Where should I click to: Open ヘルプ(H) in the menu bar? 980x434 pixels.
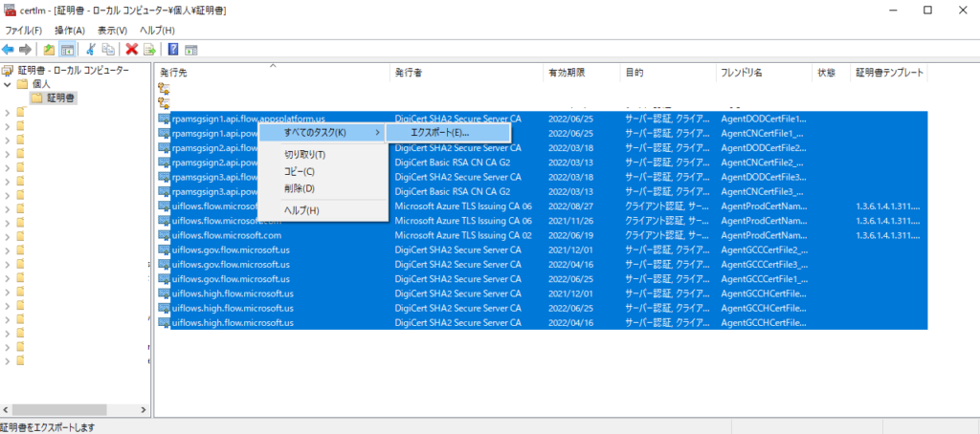click(x=157, y=30)
